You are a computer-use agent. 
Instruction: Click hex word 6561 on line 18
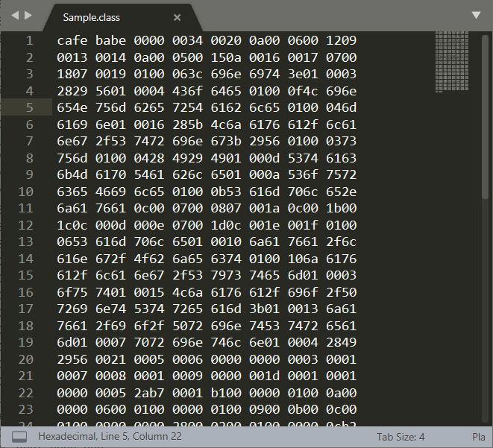[341, 326]
